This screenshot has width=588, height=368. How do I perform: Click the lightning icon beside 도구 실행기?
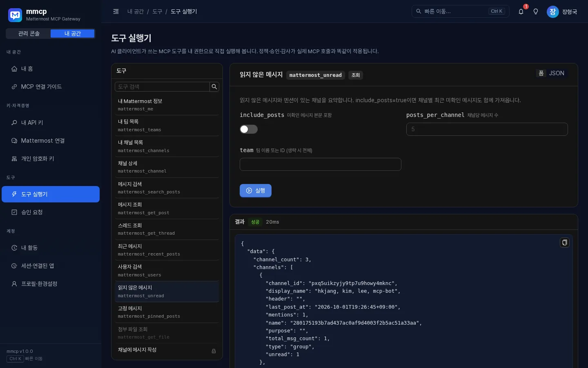pos(14,194)
